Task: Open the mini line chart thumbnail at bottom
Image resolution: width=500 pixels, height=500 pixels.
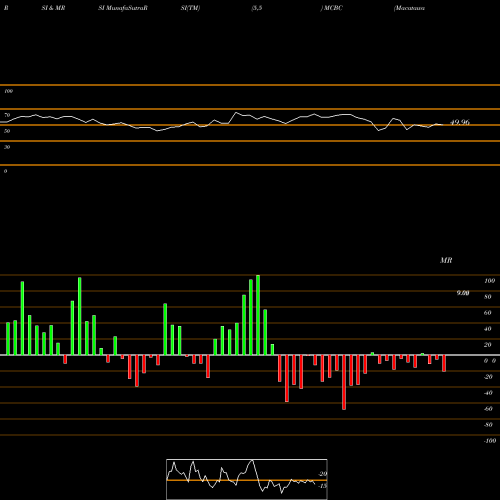Action: (247, 479)
